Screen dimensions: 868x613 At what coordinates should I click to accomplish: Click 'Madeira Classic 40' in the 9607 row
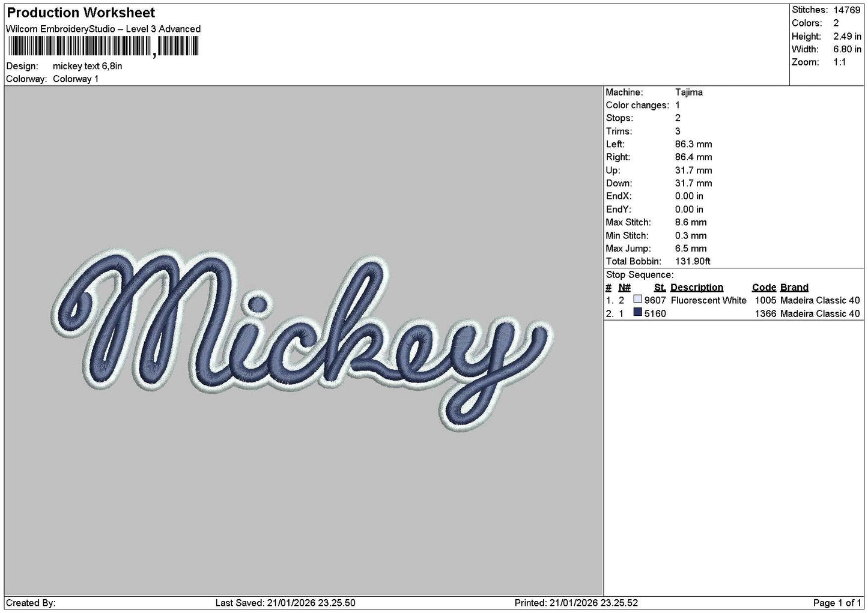point(820,301)
